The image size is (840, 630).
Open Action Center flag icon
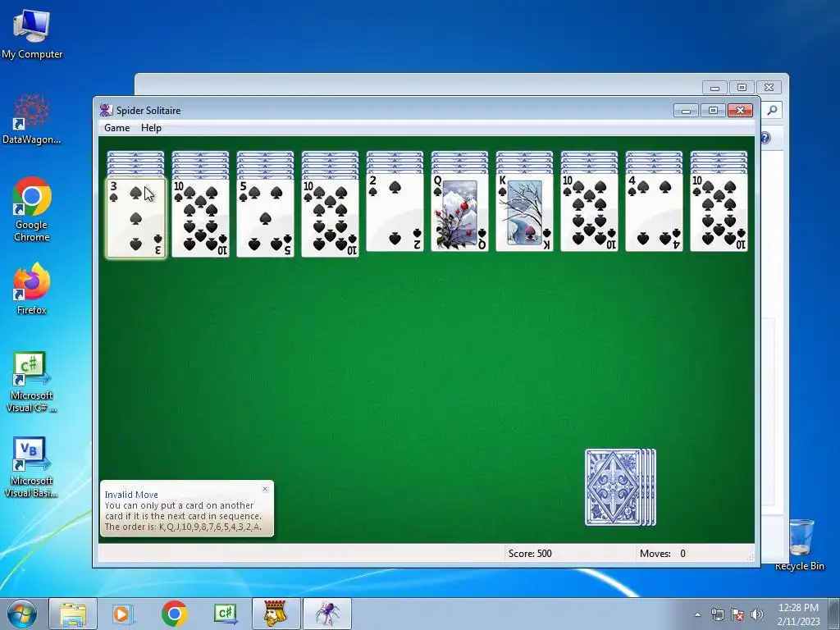coord(737,614)
